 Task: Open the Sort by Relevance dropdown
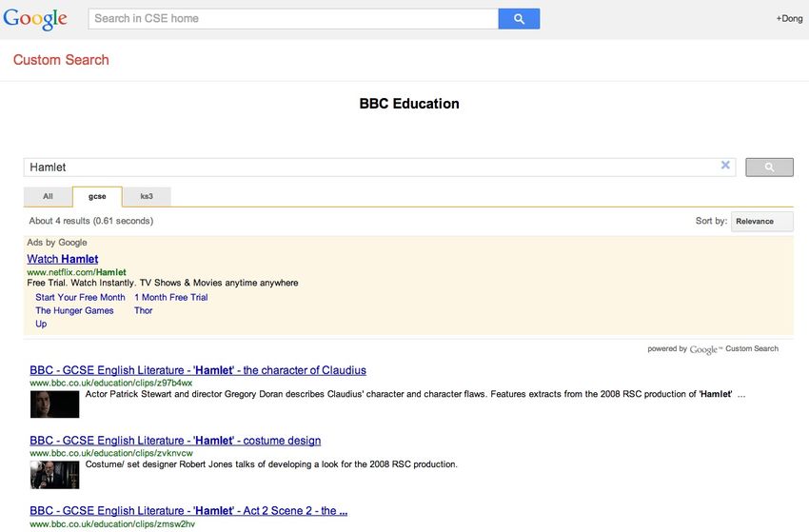[762, 222]
